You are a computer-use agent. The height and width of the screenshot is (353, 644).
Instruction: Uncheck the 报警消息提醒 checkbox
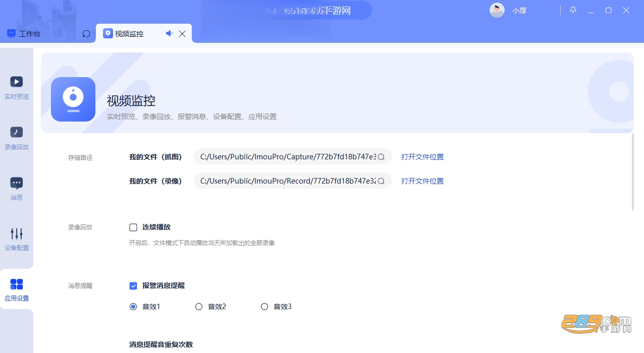coord(133,286)
